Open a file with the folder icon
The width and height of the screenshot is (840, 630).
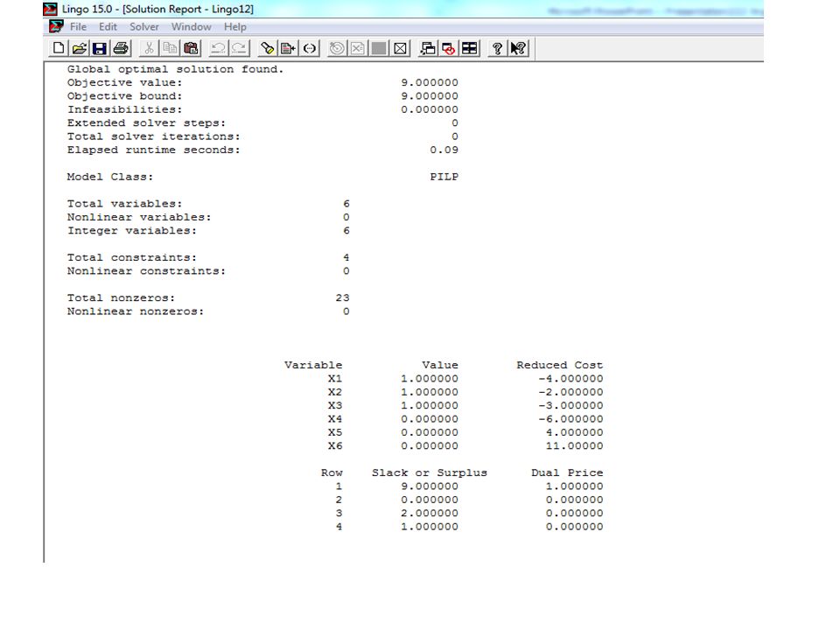80,49
